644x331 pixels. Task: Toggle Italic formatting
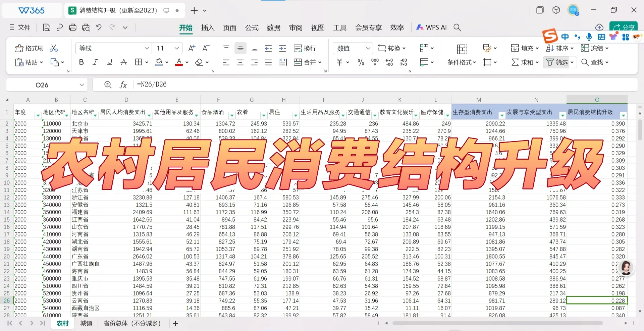pos(95,62)
